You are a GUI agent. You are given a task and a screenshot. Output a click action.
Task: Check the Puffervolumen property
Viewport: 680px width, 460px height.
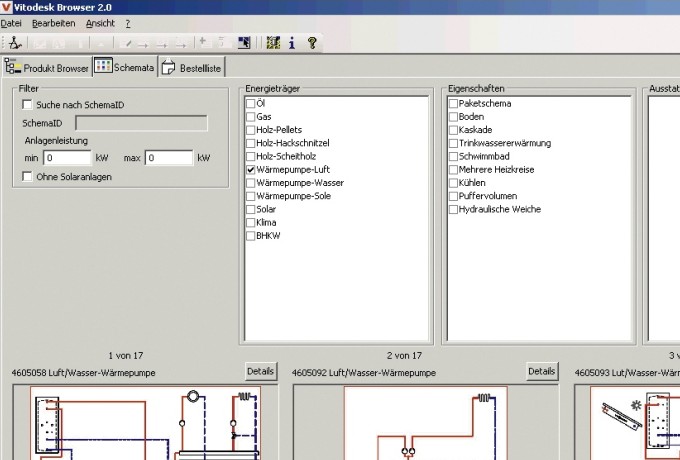(x=453, y=196)
